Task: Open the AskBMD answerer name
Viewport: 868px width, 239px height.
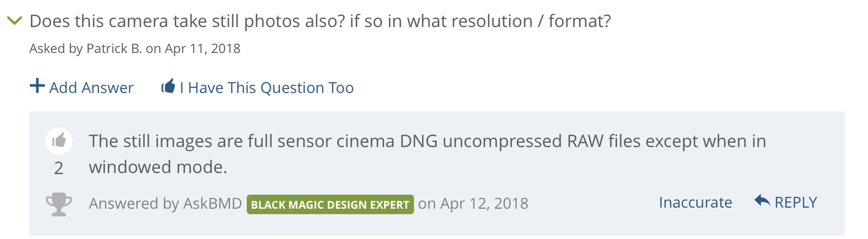Action: coord(213,203)
